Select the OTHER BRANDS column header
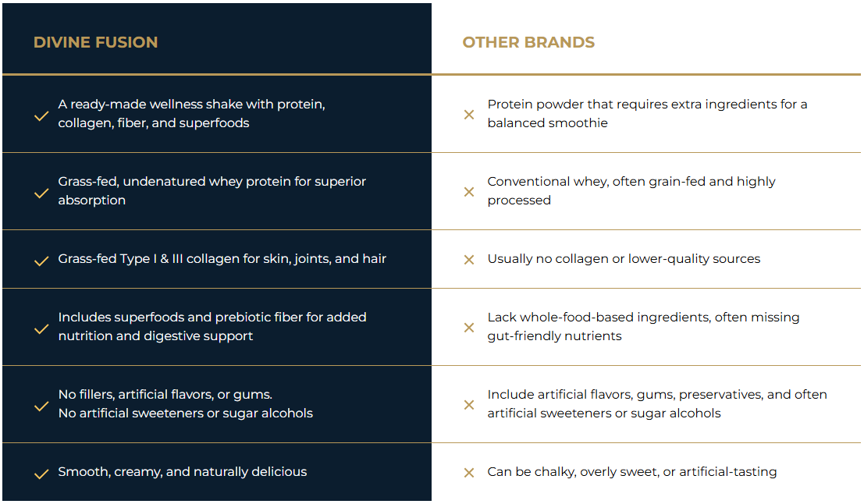Image resolution: width=864 pixels, height=504 pixels. click(528, 42)
